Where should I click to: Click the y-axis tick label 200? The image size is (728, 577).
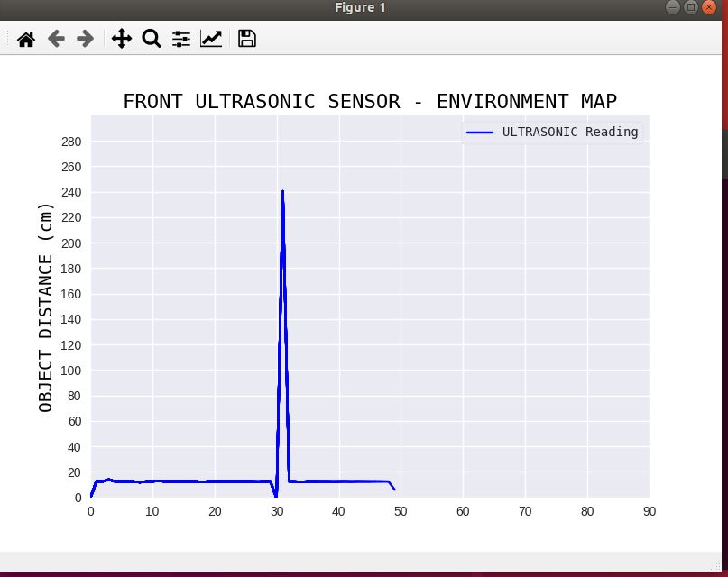click(71, 243)
